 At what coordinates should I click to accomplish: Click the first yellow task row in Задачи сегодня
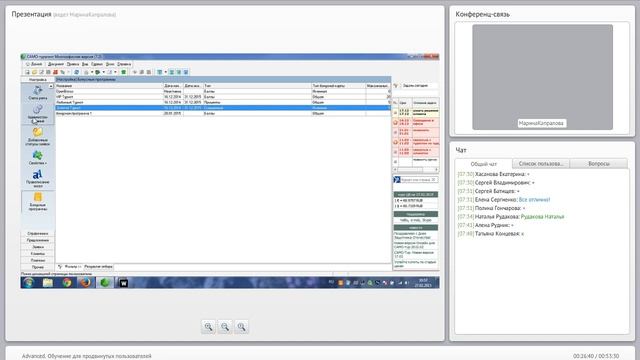pyautogui.click(x=416, y=112)
